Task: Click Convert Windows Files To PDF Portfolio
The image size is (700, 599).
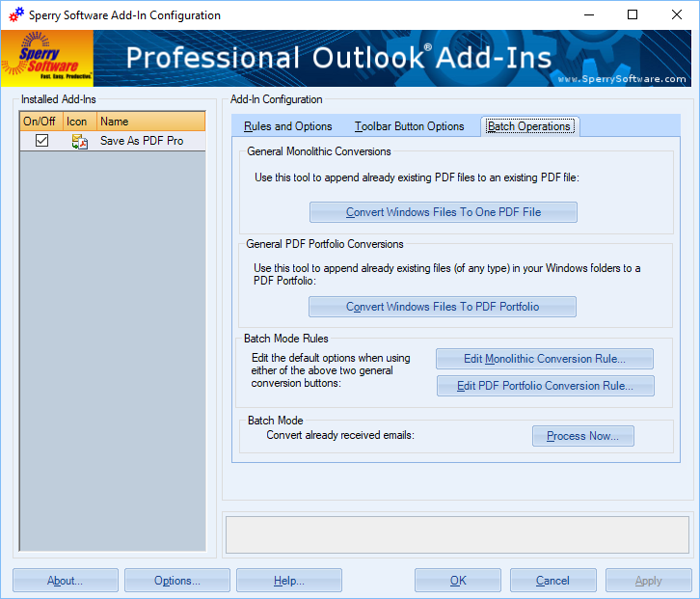Action: [443, 307]
